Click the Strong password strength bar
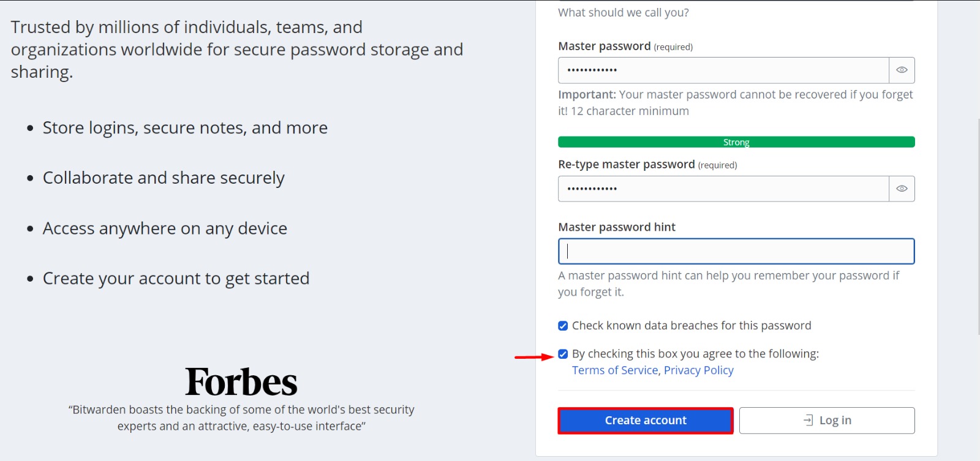 (736, 141)
